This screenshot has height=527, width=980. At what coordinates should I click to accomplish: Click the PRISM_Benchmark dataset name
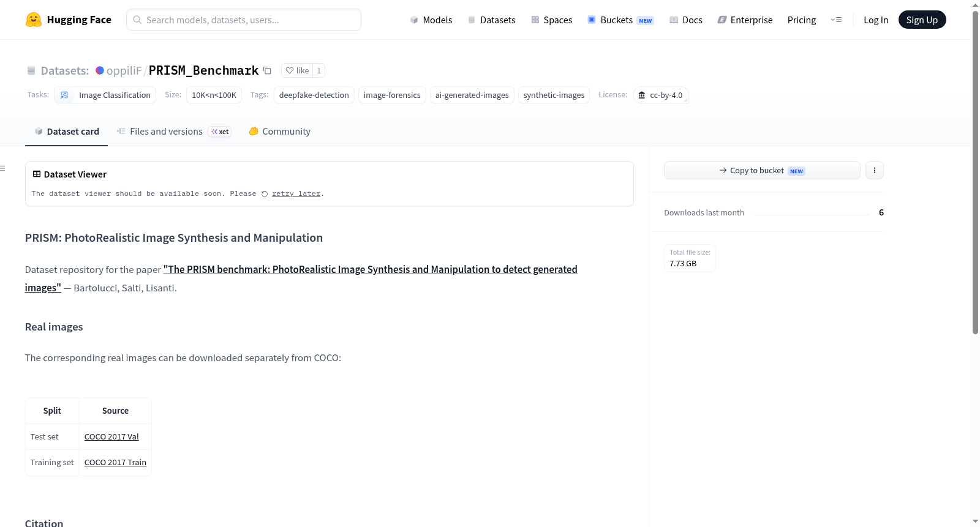(x=203, y=70)
